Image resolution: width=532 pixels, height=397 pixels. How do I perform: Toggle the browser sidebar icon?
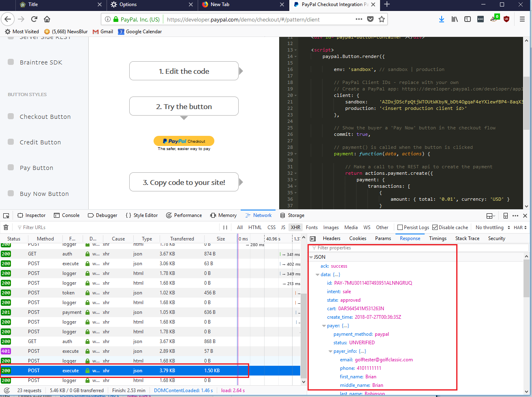click(x=468, y=19)
